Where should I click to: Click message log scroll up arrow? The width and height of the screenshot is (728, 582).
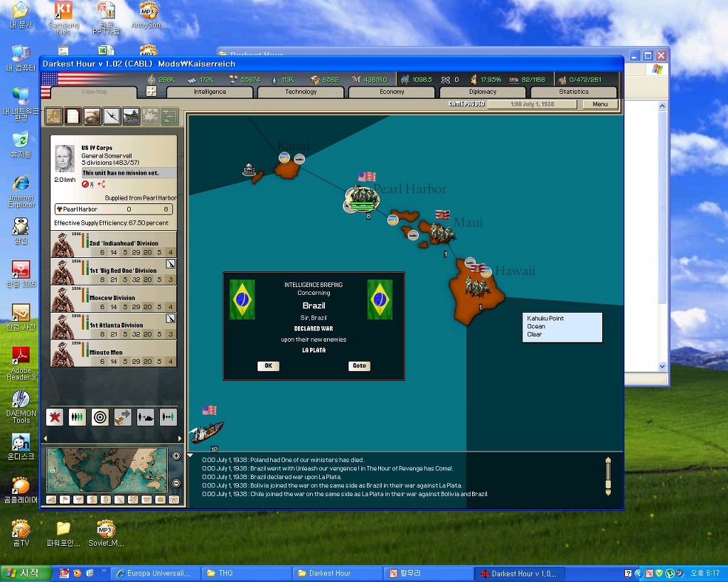609,460
